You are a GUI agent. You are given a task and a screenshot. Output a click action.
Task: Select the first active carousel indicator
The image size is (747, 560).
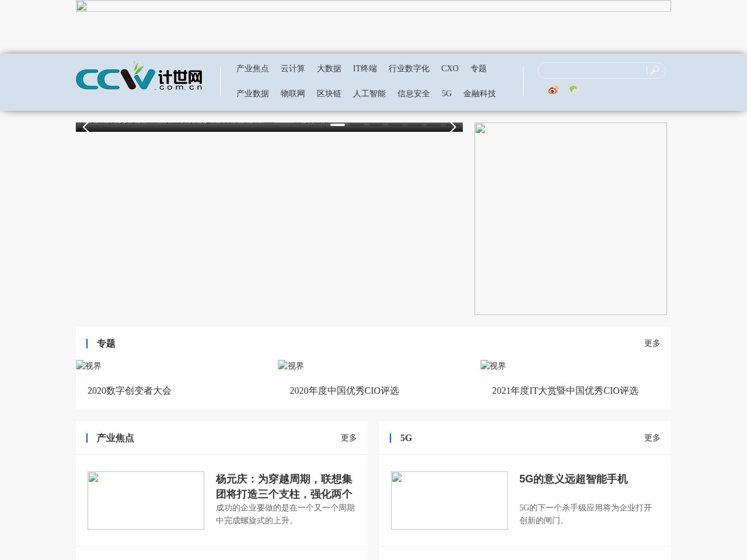(337, 125)
